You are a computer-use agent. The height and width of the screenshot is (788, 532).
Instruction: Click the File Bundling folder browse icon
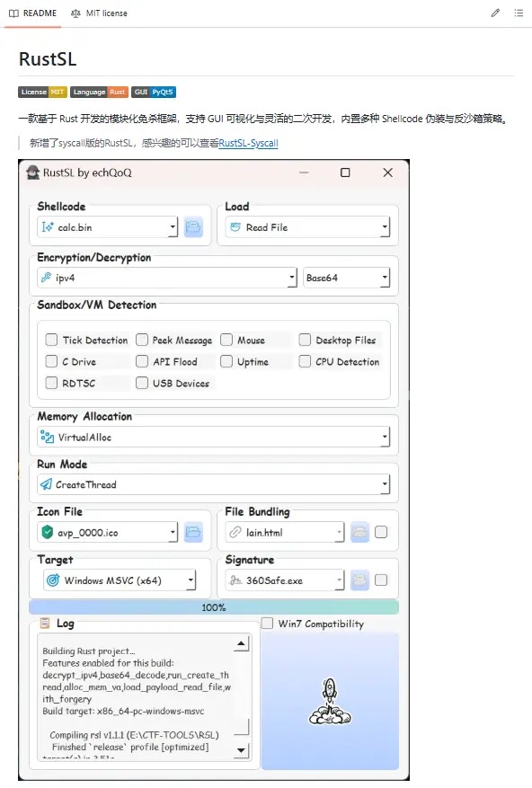[x=359, y=532]
